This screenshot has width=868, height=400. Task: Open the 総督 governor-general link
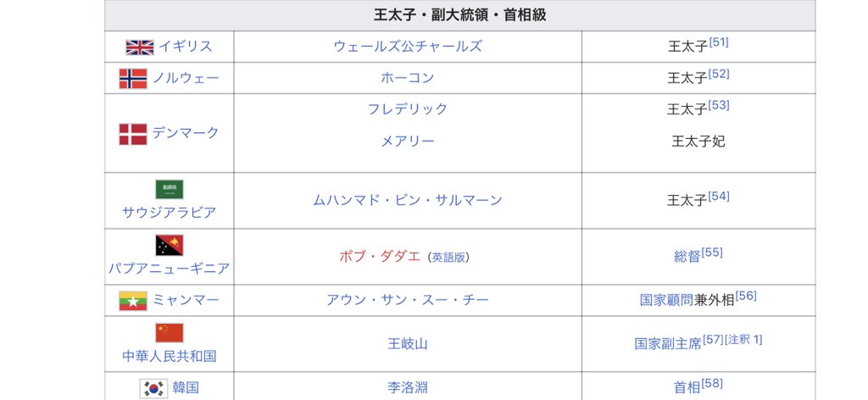[687, 257]
